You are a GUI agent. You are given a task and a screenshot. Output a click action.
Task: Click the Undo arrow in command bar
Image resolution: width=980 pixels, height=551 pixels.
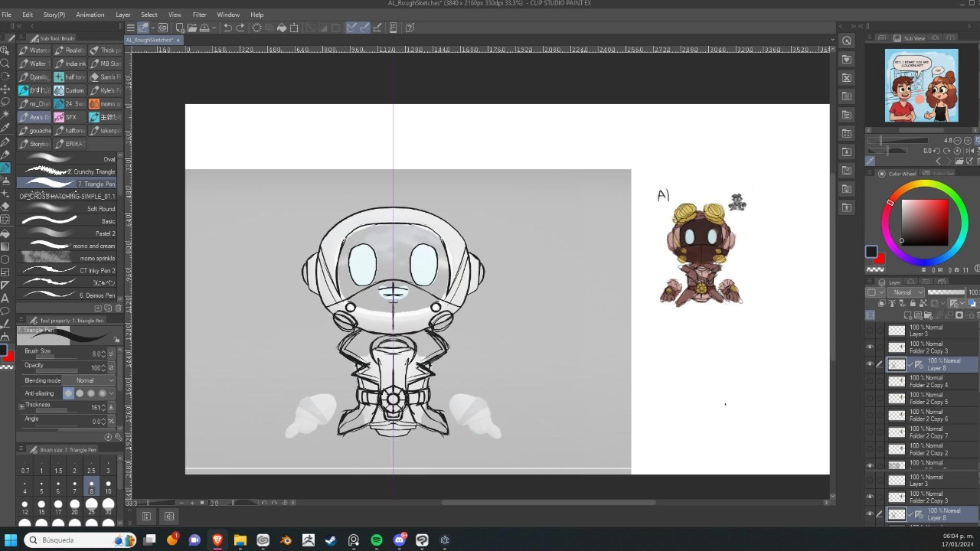pyautogui.click(x=227, y=28)
